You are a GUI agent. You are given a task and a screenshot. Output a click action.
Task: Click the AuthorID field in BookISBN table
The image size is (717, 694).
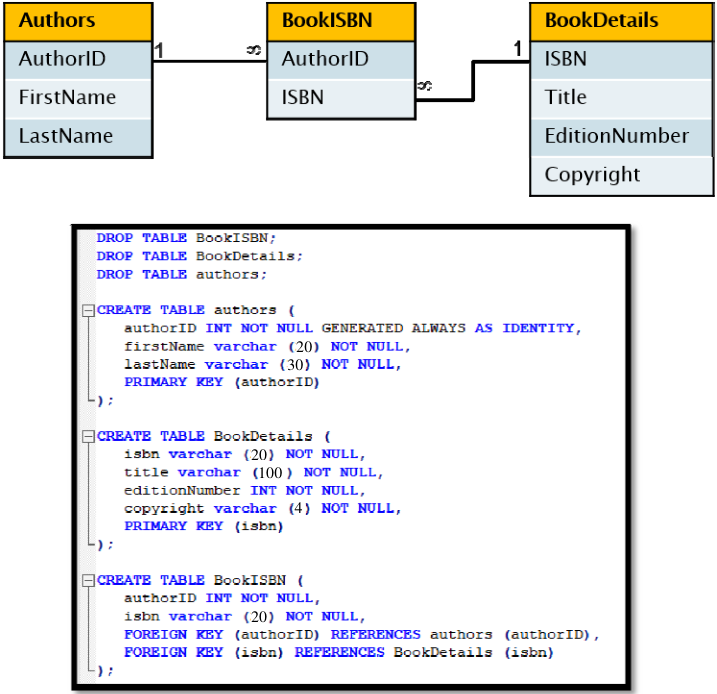(x=341, y=59)
